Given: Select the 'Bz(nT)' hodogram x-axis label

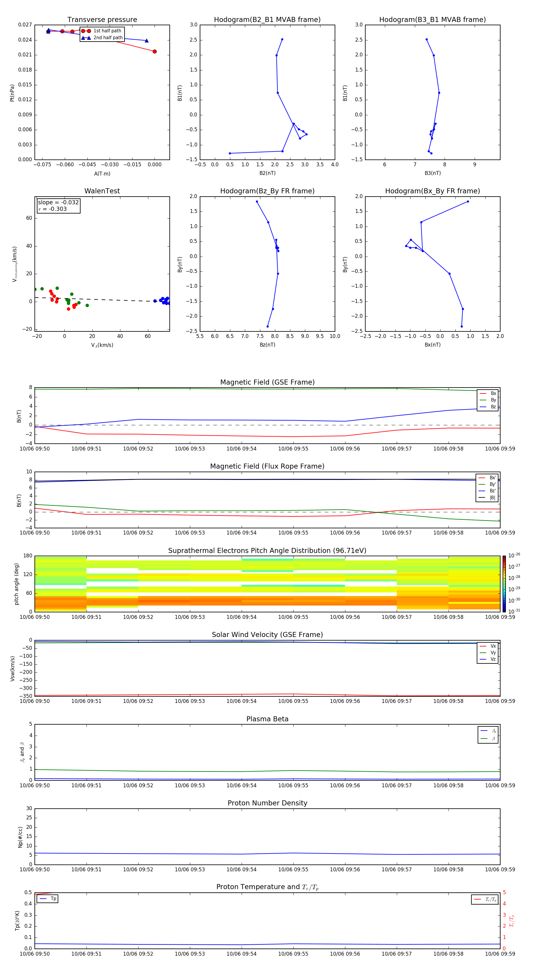Looking at the screenshot, I should click(267, 345).
